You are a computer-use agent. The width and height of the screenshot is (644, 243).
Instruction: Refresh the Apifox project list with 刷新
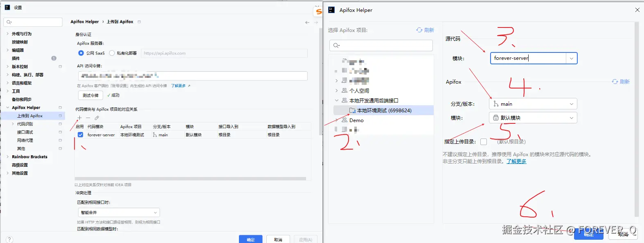[425, 30]
